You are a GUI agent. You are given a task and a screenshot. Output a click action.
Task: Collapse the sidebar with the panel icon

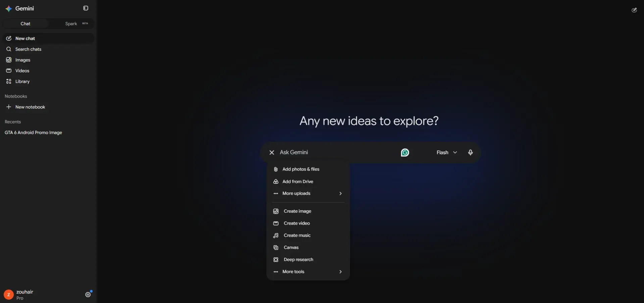click(x=86, y=8)
